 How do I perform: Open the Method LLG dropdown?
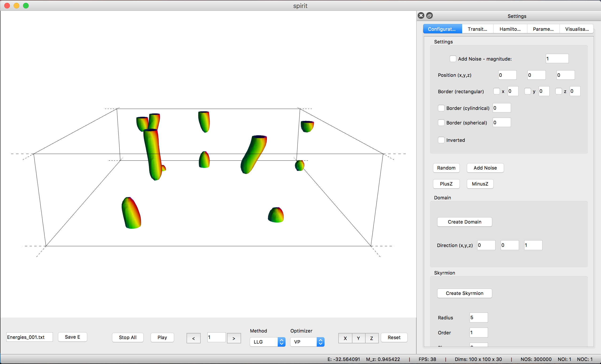point(267,342)
